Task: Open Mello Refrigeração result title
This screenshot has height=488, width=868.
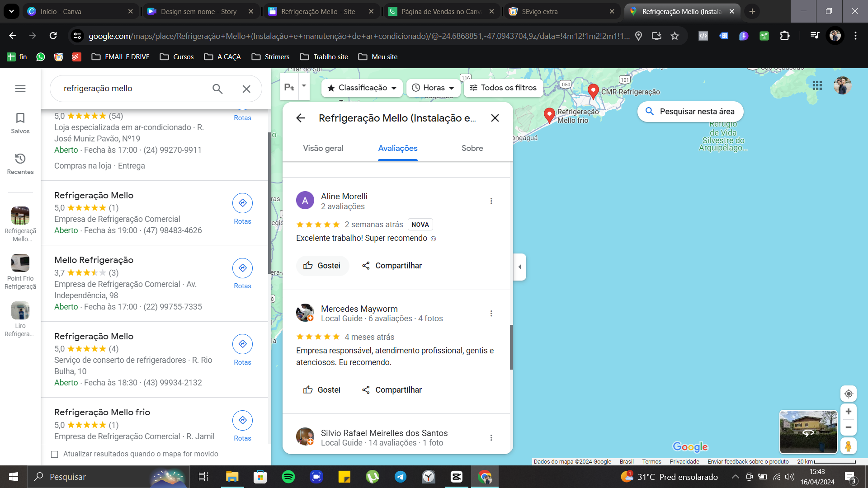Action: (x=94, y=260)
